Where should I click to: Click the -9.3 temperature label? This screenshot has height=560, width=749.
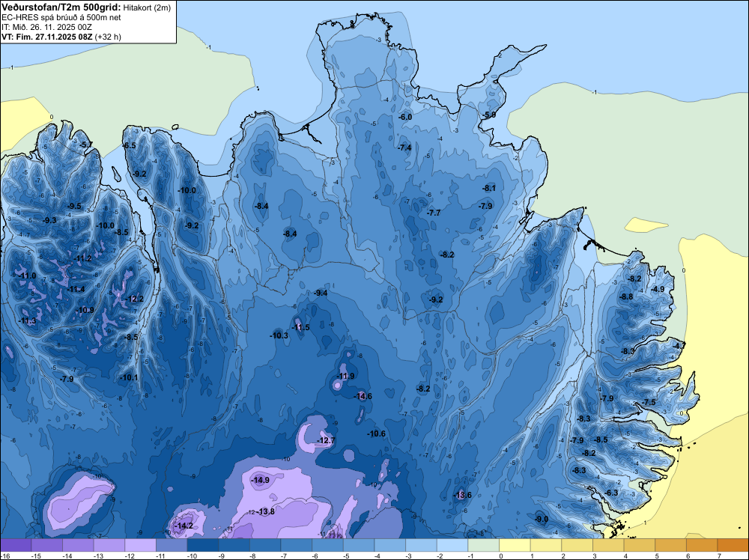(x=49, y=220)
